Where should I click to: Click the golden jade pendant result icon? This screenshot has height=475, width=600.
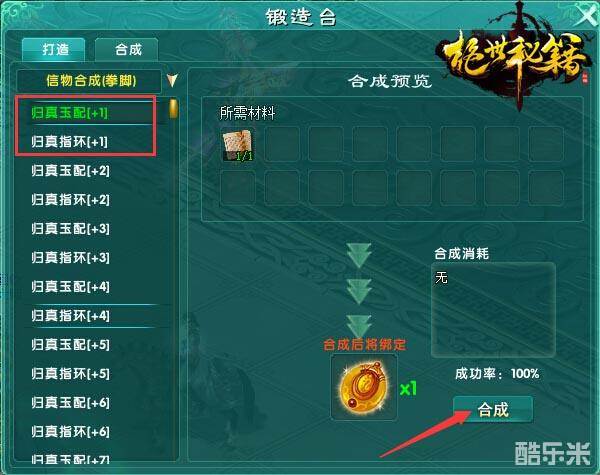364,388
